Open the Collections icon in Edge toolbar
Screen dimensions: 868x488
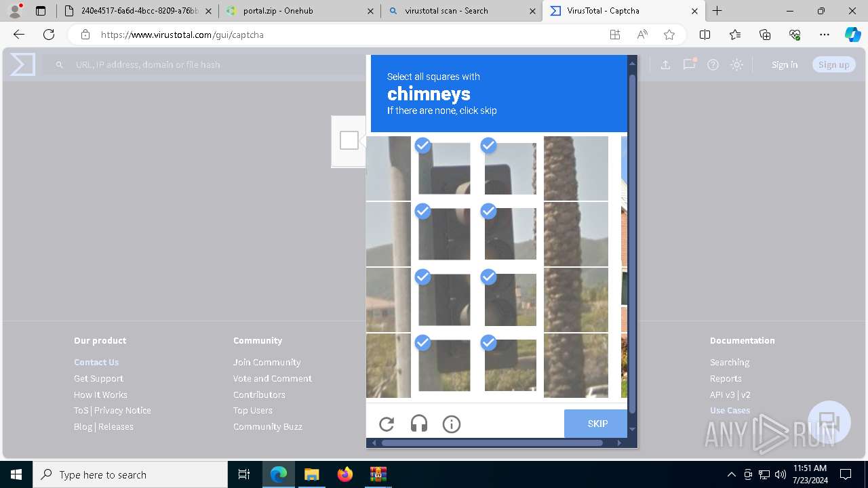765,35
